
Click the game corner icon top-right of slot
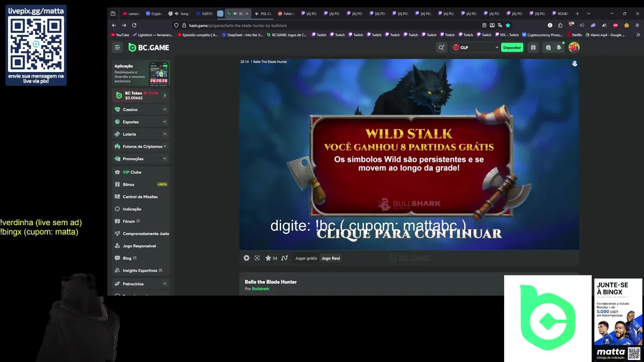[x=575, y=63]
